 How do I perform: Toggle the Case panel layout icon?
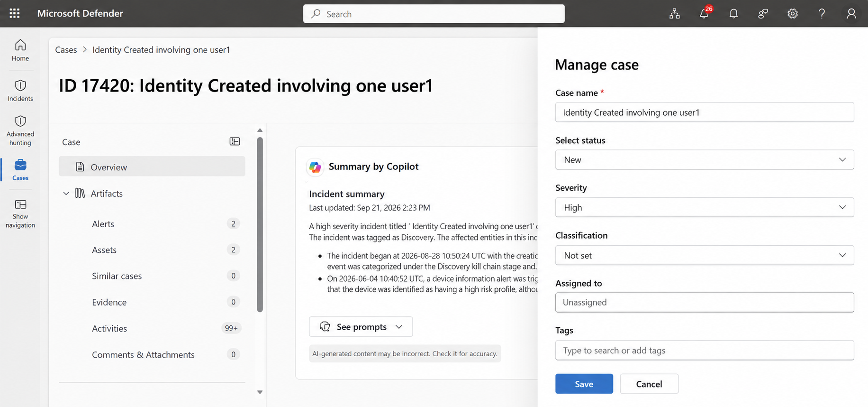point(235,141)
